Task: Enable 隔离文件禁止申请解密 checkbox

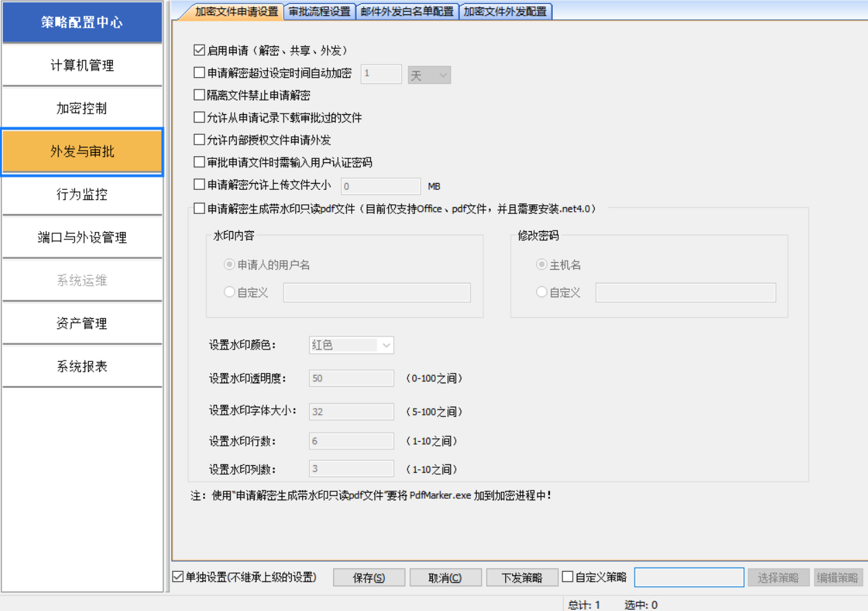Action: coord(200,95)
